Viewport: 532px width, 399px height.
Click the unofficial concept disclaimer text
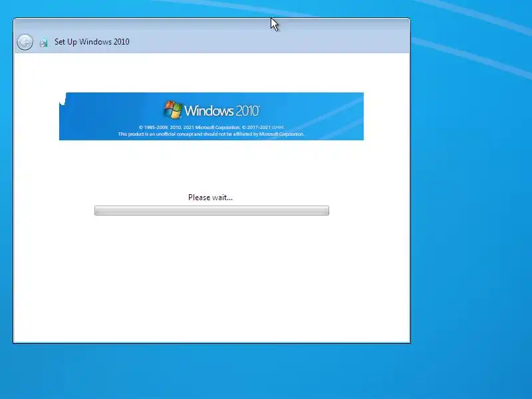(x=211, y=134)
